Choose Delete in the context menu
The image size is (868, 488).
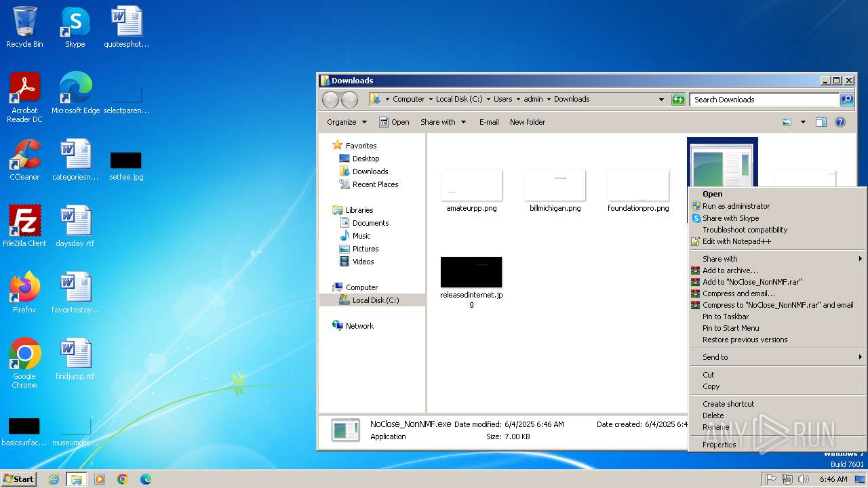click(777, 415)
